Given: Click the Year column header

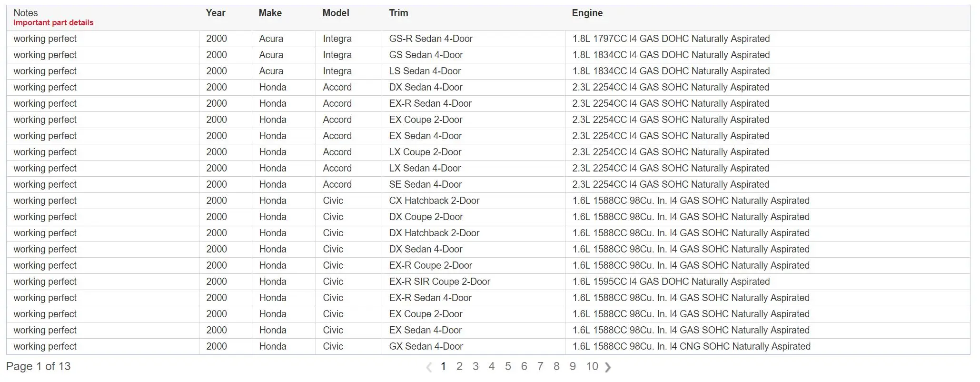Looking at the screenshot, I should click(x=216, y=13).
